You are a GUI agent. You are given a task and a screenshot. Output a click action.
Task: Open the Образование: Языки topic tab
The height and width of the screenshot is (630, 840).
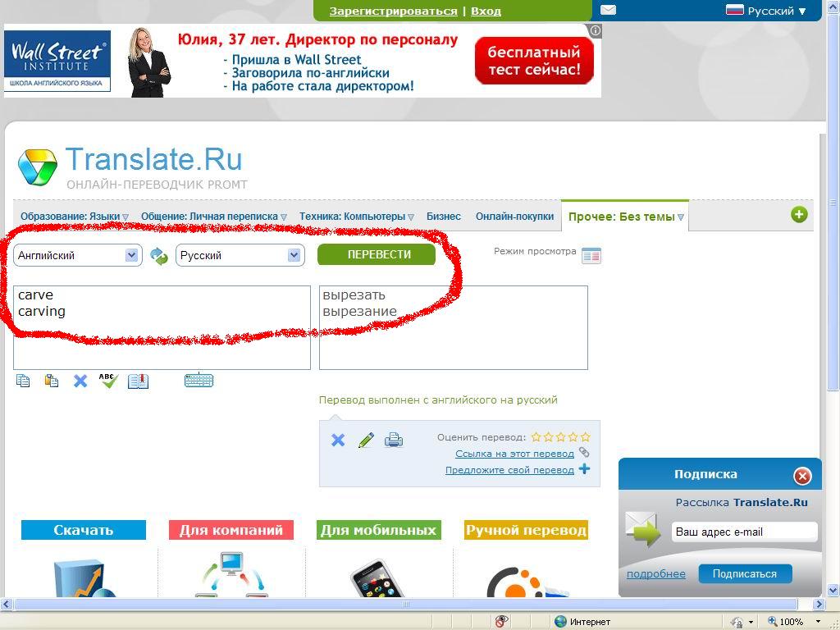click(71, 217)
